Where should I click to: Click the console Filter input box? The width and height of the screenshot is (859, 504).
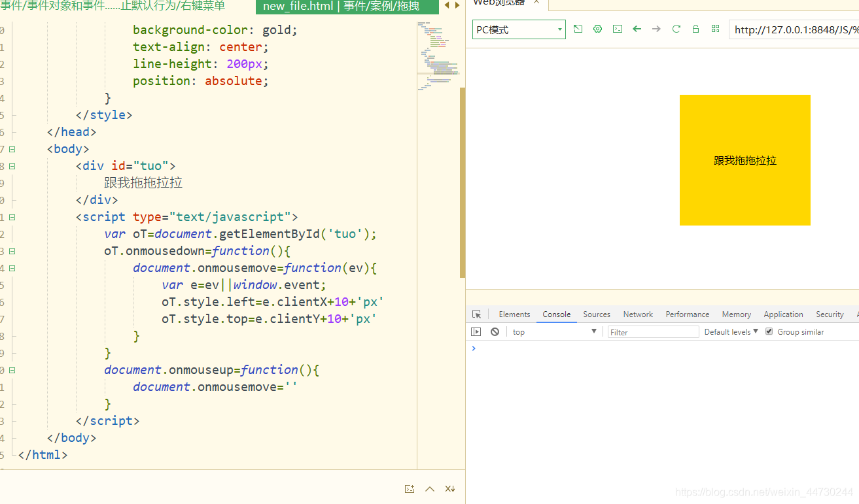point(654,332)
